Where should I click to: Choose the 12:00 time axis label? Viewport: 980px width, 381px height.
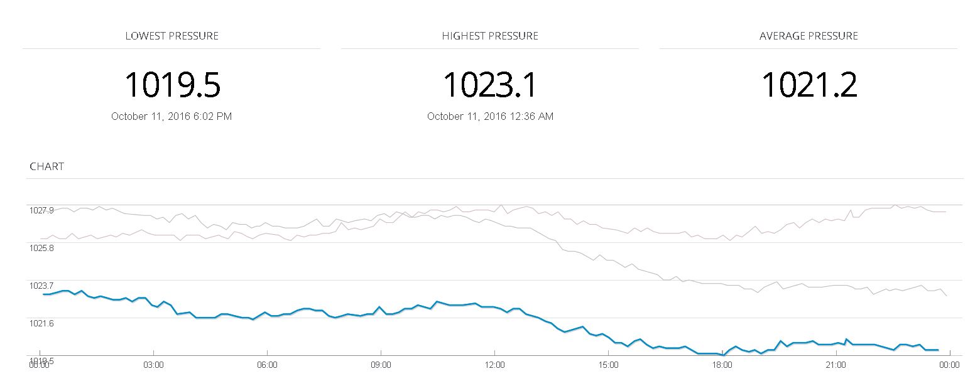coord(494,364)
